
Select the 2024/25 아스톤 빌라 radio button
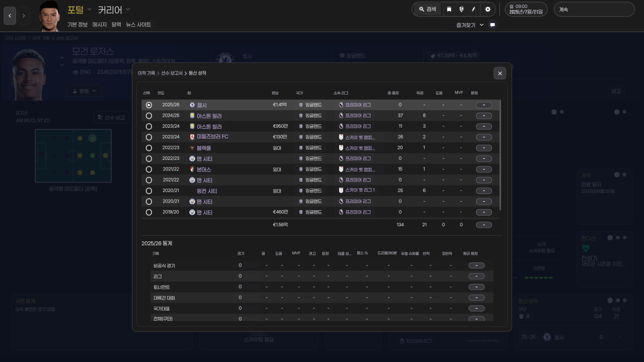tap(148, 116)
